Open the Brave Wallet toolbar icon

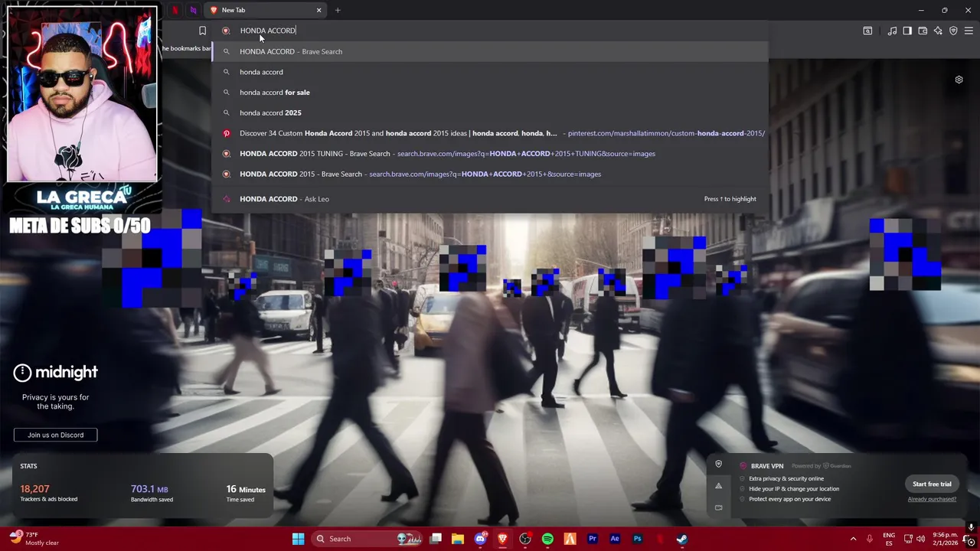coord(923,31)
